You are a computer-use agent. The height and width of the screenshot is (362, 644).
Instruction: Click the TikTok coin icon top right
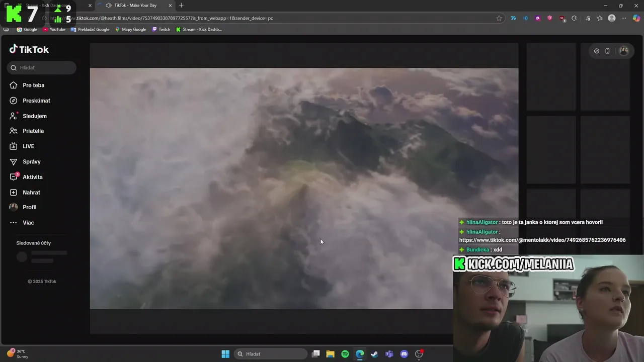pos(597,51)
